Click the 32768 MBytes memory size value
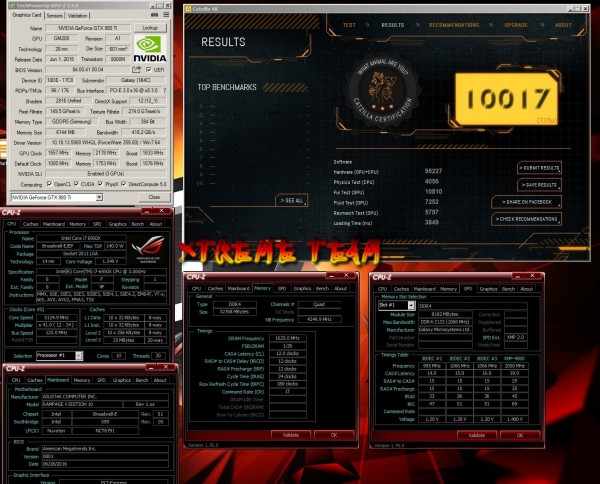 [x=235, y=312]
